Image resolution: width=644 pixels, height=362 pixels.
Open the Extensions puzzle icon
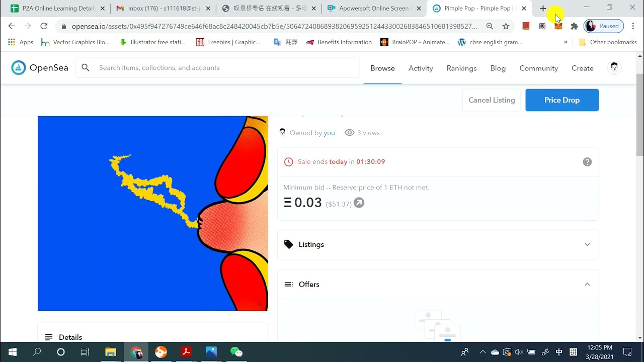pyautogui.click(x=574, y=26)
